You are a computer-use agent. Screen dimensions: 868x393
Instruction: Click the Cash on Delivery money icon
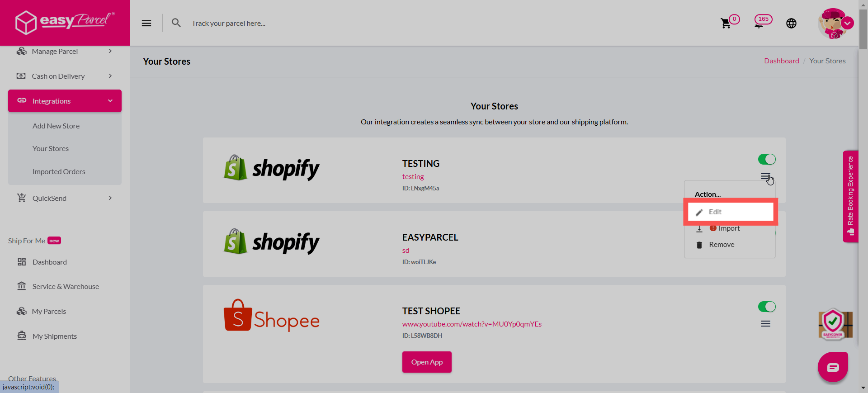point(21,76)
